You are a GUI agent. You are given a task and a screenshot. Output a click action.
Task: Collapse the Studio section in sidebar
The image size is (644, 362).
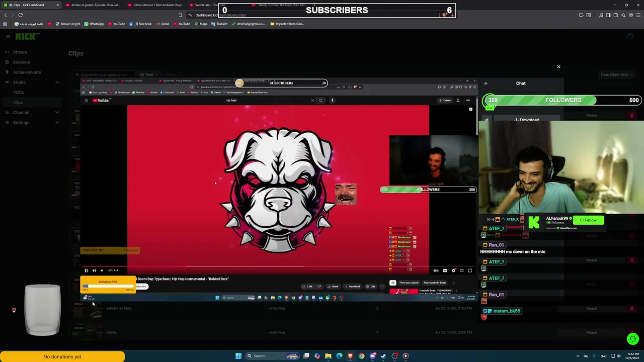click(x=57, y=82)
